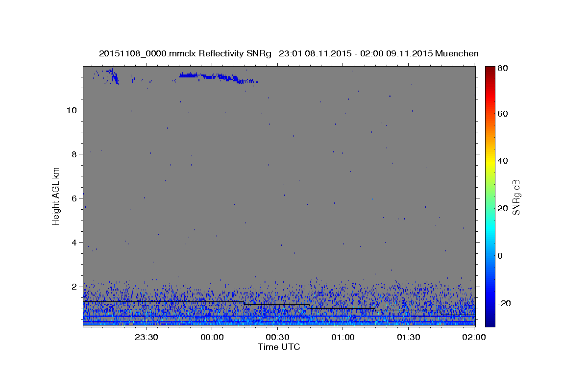Viewport: 588px width, 392px height.
Task: Click the 00:30 time tick label
Action: [277, 337]
